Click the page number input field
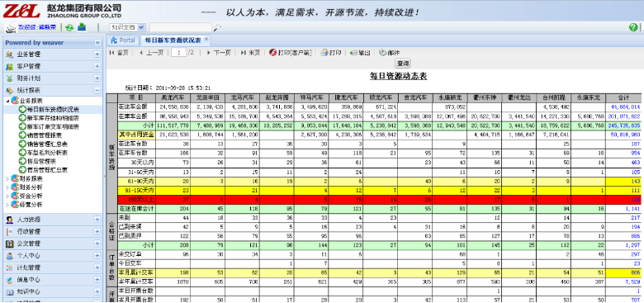The width and height of the screenshot is (644, 303). click(x=178, y=53)
